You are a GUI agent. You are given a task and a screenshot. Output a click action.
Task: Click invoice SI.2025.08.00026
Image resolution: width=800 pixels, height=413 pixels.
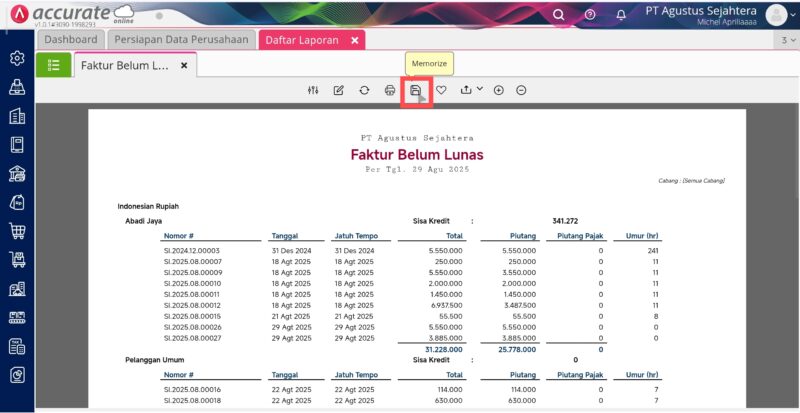(193, 327)
